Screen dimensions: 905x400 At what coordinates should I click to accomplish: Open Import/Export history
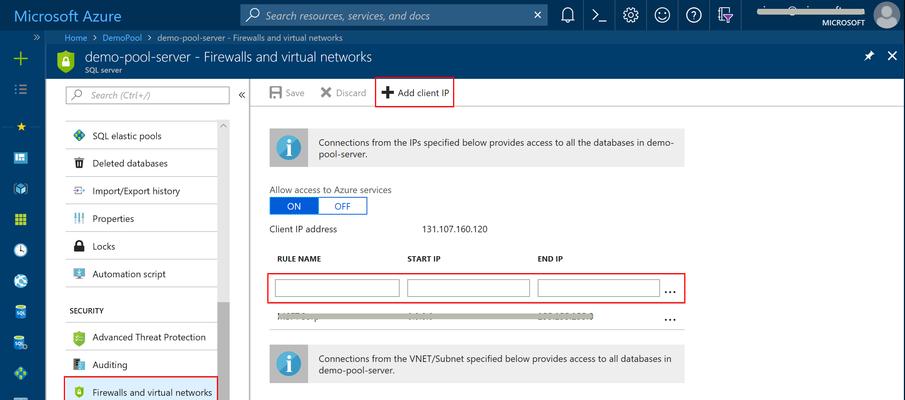[x=142, y=191]
